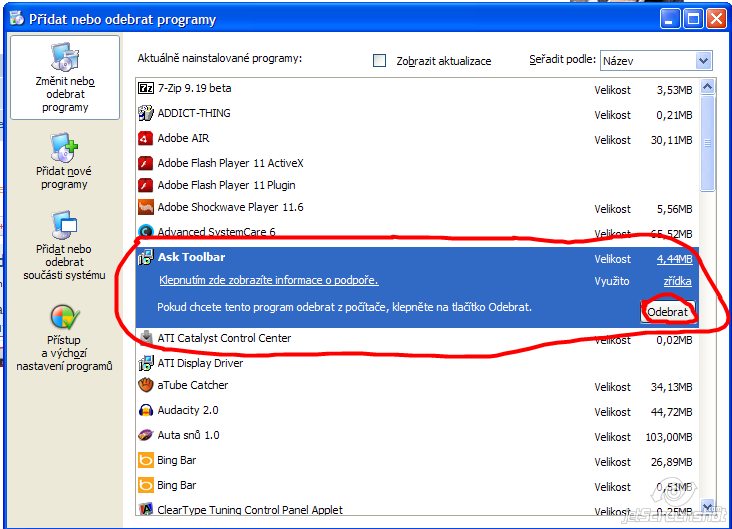Click the Ask Toolbar installer icon

click(146, 257)
